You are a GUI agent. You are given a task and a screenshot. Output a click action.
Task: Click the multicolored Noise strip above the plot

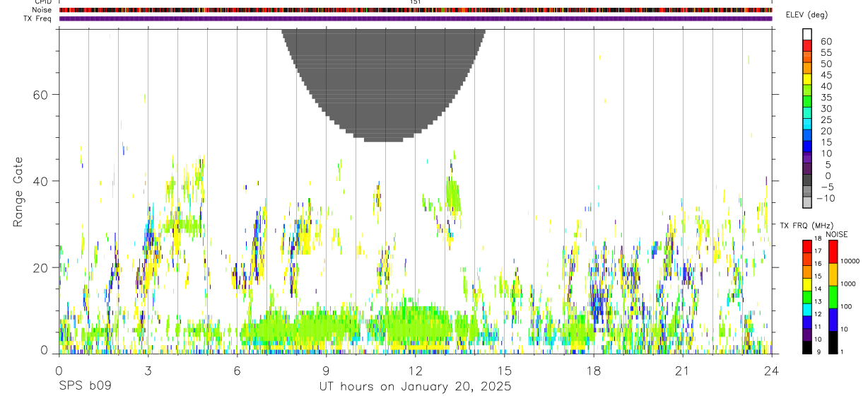tap(415, 10)
